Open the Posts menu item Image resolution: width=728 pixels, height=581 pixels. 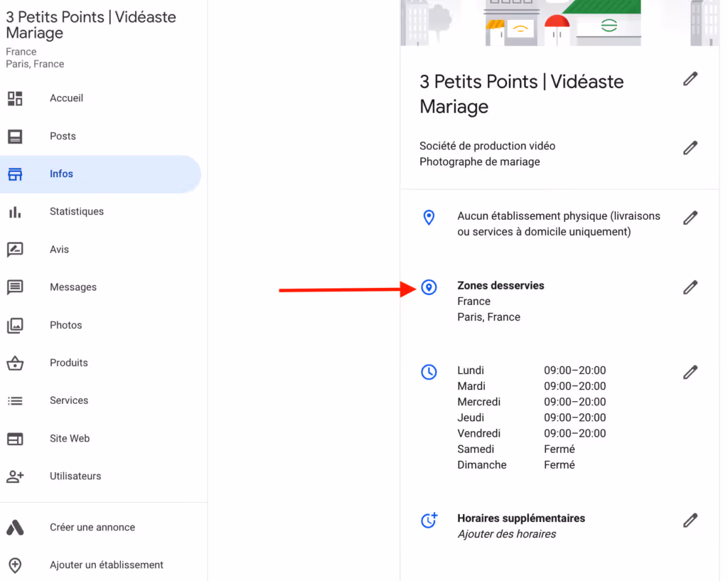[x=100, y=137]
